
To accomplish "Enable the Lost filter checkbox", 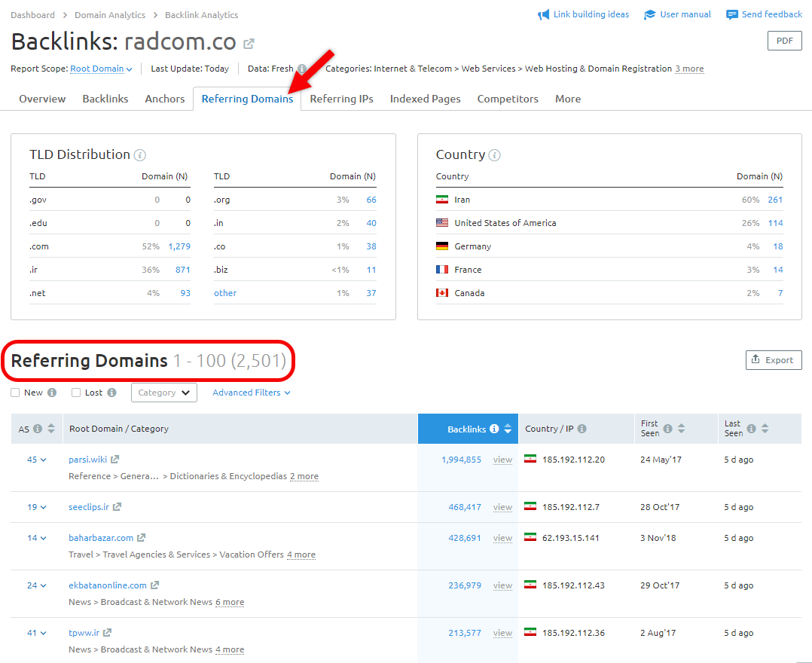I will (76, 392).
